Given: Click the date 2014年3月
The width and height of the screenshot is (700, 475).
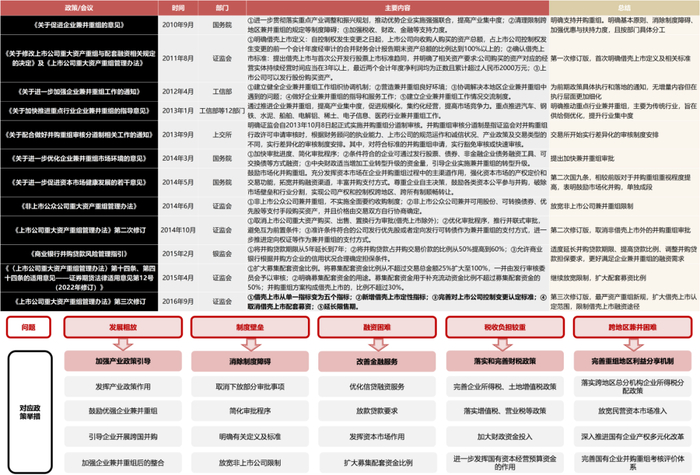Looking at the screenshot, I should 178,158.
